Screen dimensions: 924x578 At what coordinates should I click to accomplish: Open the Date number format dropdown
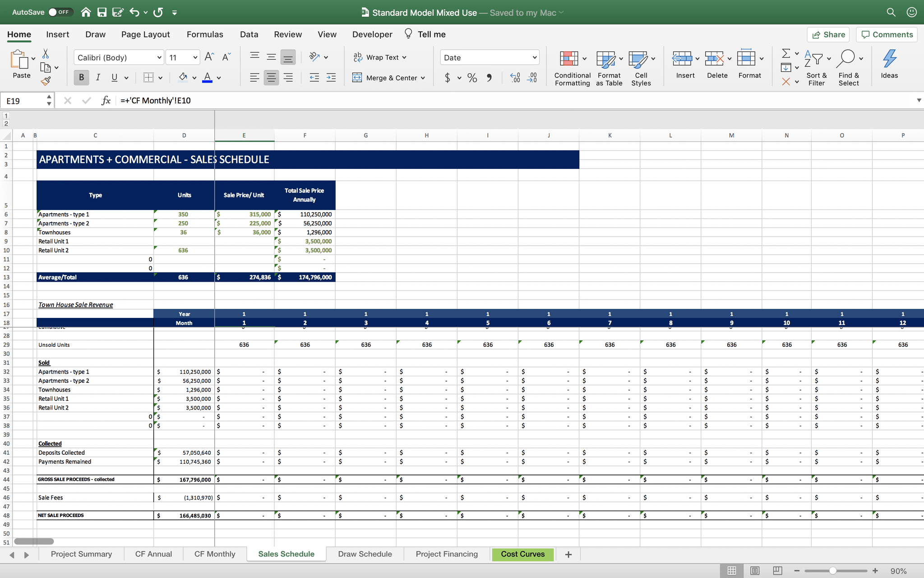(x=535, y=57)
